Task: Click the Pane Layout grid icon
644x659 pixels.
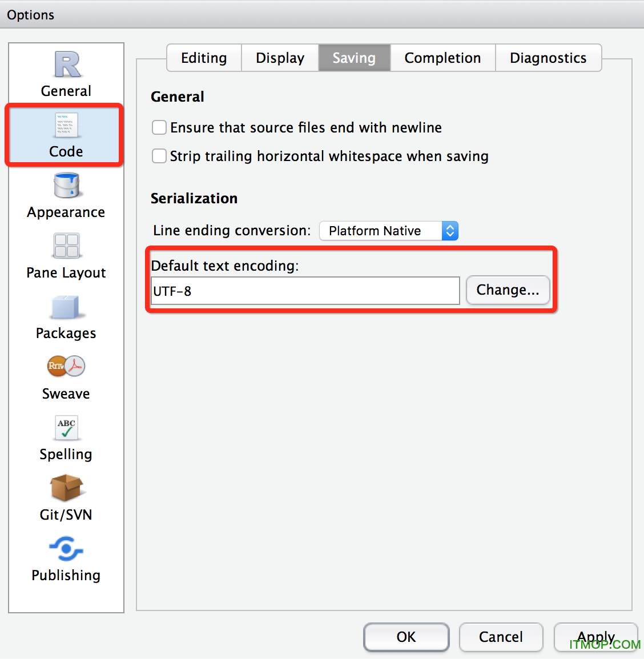Action: click(66, 246)
